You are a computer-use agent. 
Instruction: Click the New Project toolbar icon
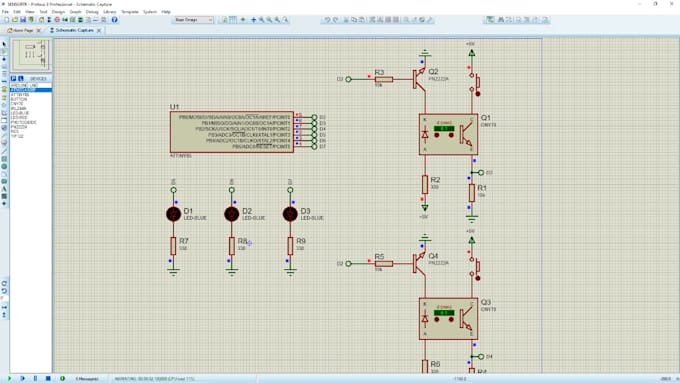pyautogui.click(x=7, y=20)
